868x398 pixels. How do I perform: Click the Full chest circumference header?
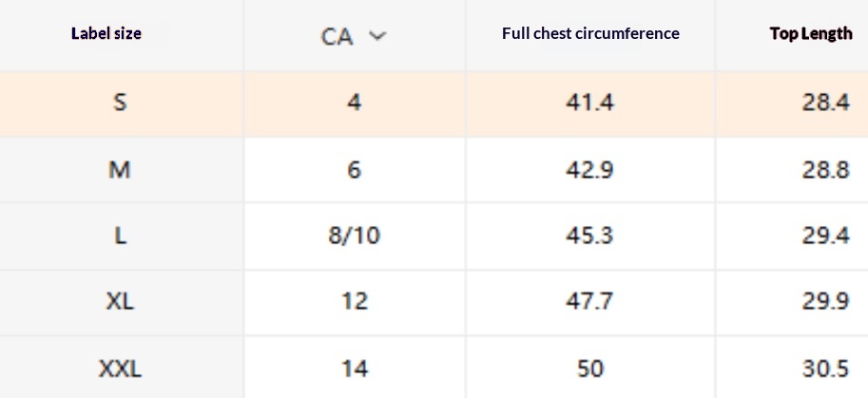(x=590, y=33)
